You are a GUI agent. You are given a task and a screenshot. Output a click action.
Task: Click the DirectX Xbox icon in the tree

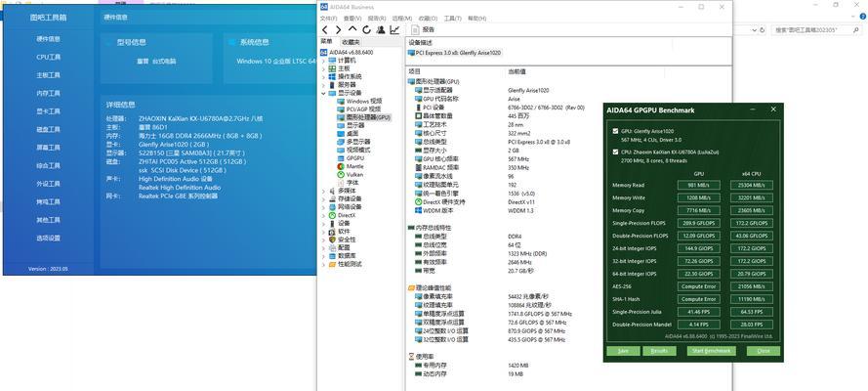pos(332,215)
